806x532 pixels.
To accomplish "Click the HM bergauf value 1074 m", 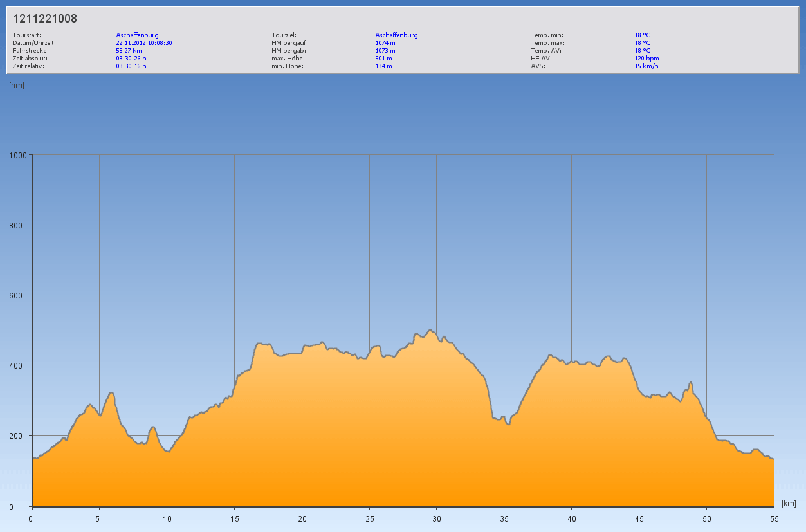I will click(385, 43).
